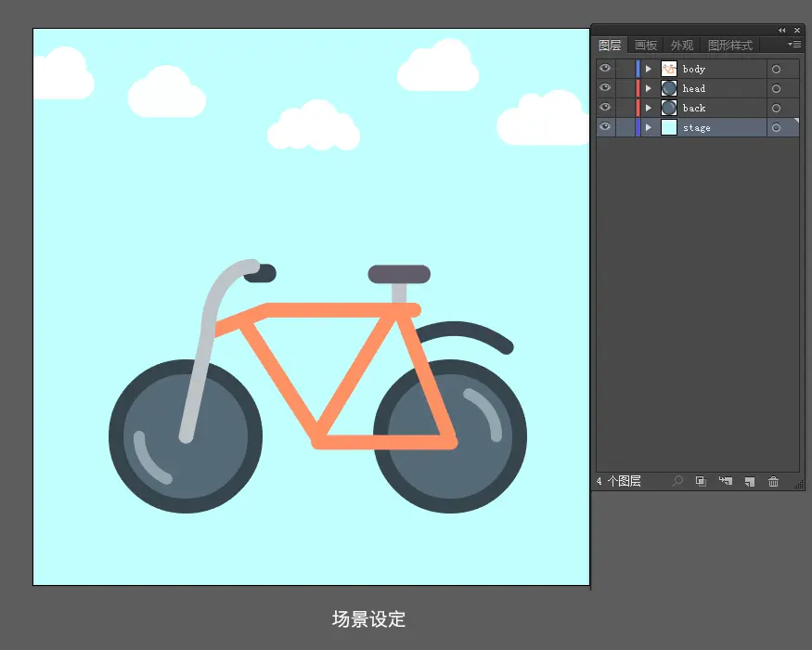812x650 pixels.
Task: Click the bicycle's front wheel
Action: tap(186, 436)
